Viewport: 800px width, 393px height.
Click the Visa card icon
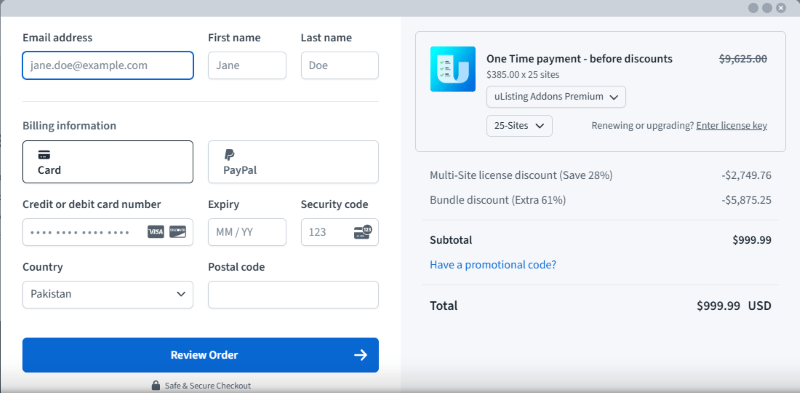[156, 232]
